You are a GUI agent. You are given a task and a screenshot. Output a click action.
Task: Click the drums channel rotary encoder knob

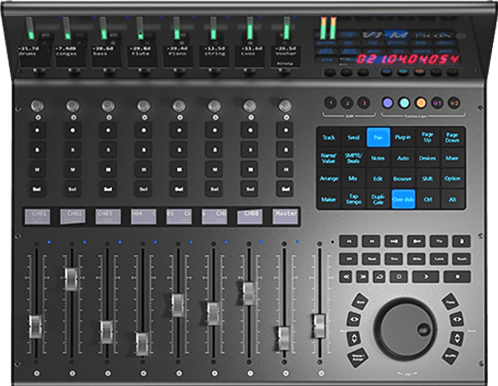pos(37,106)
